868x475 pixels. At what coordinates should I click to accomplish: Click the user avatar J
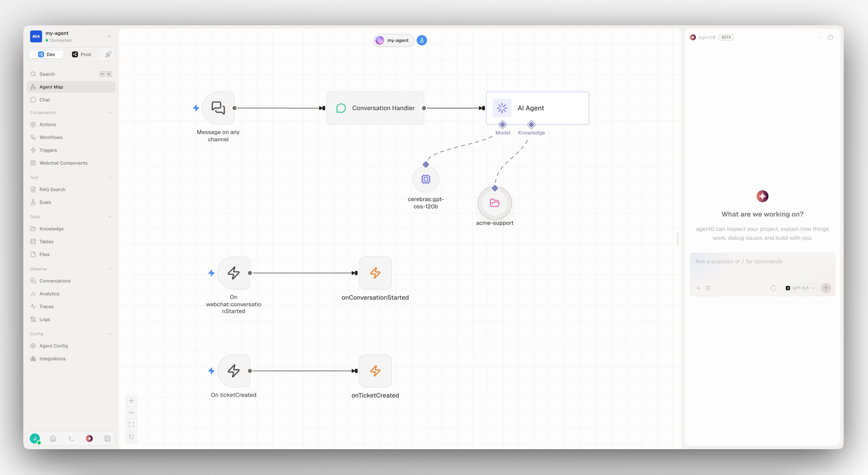[35, 439]
